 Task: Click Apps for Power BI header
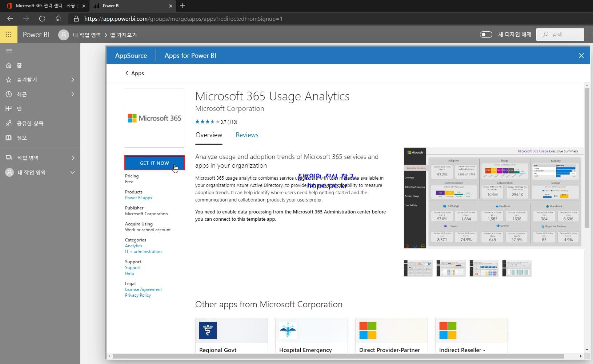pyautogui.click(x=190, y=56)
